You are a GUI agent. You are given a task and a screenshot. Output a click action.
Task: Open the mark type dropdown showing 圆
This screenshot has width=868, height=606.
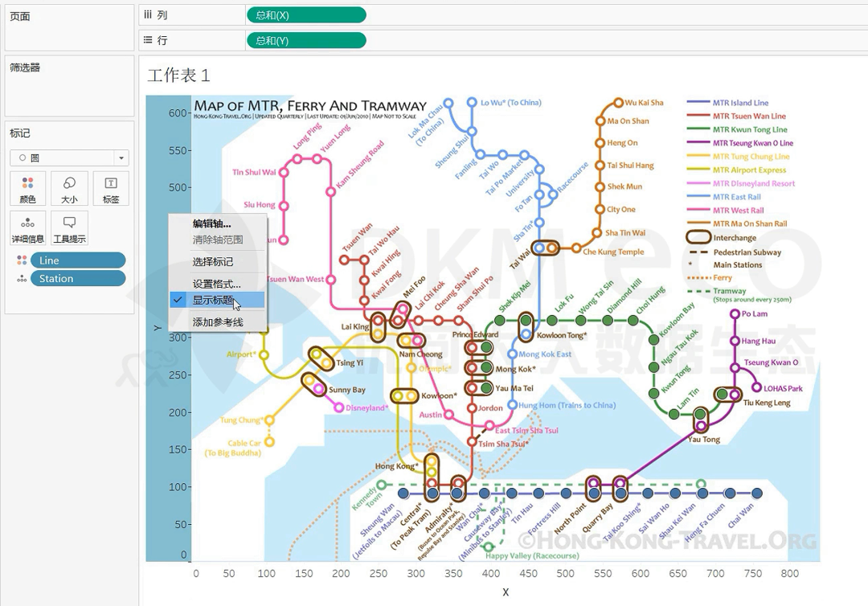click(69, 158)
